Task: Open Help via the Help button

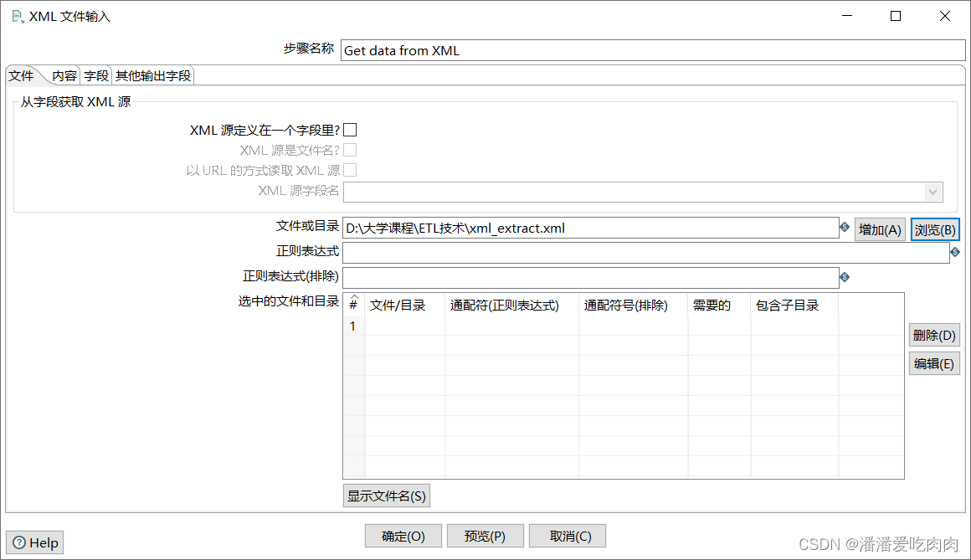Action: point(34,542)
